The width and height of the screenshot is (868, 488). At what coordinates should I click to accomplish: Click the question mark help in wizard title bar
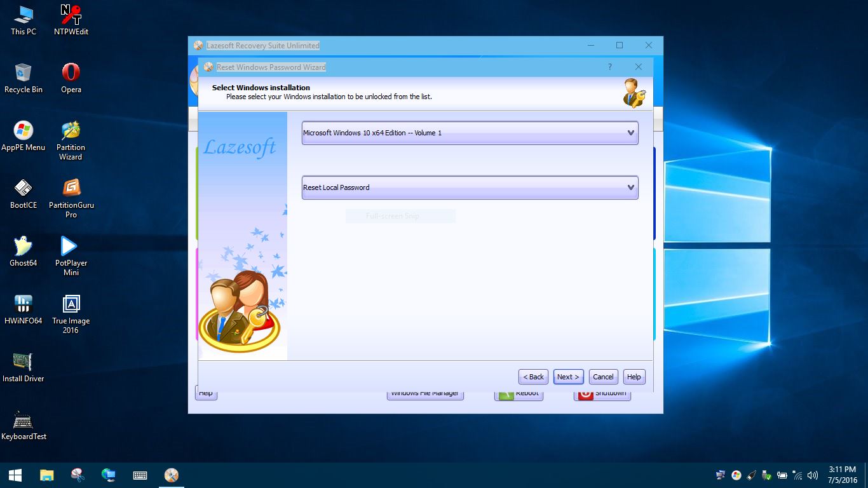pos(610,67)
